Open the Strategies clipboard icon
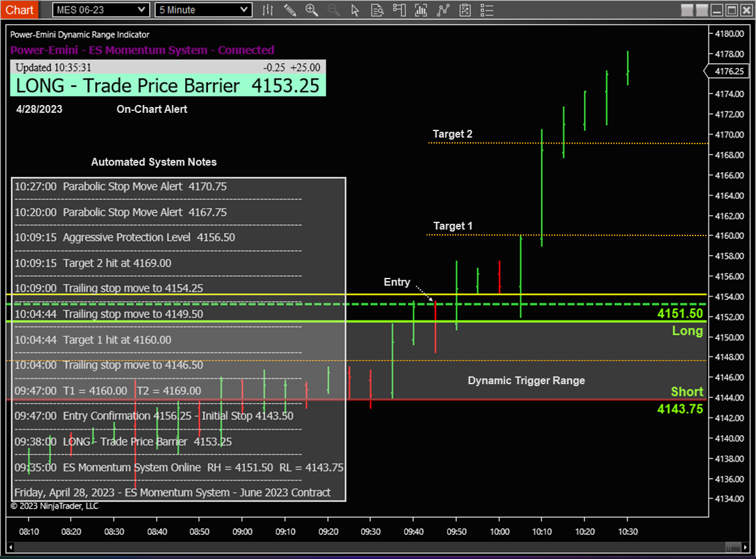This screenshot has width=756, height=559. click(x=465, y=10)
